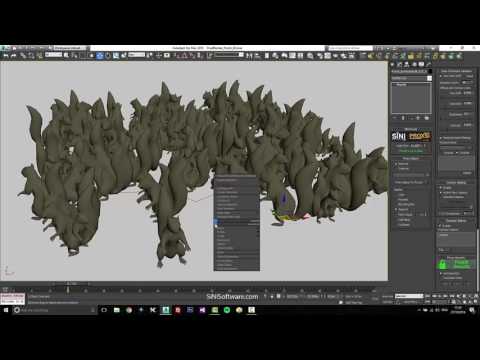Choose the Select and Scale tool
This screenshot has width=480, height=360.
pos(116,56)
